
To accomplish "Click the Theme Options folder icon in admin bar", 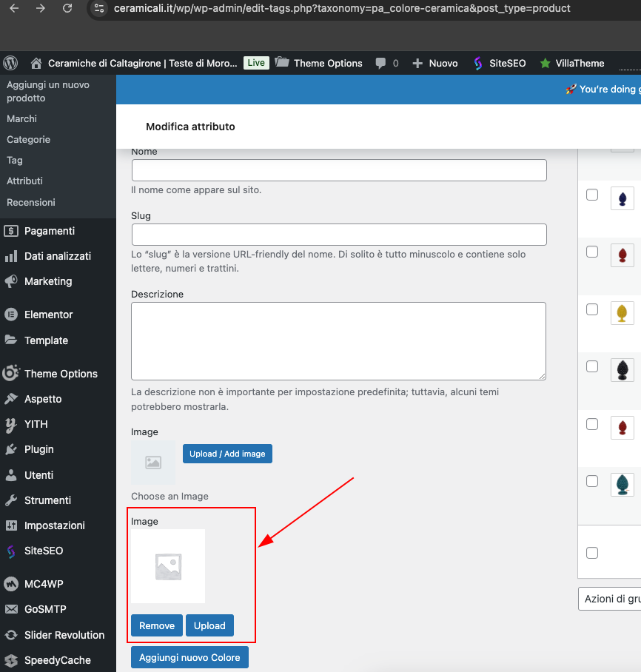I will (282, 63).
